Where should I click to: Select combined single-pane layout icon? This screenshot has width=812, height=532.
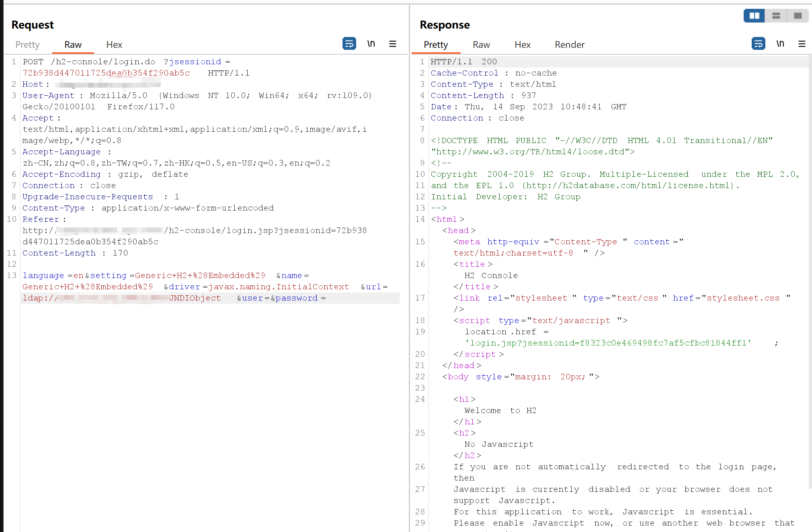[798, 16]
